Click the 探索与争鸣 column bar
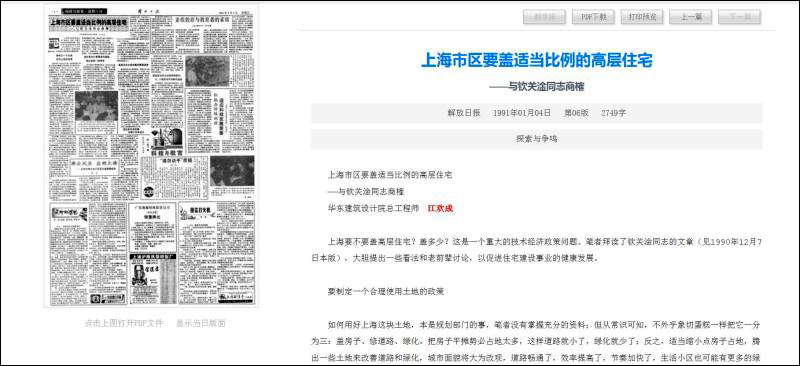Screen dimensions: 800x366 pos(536,139)
